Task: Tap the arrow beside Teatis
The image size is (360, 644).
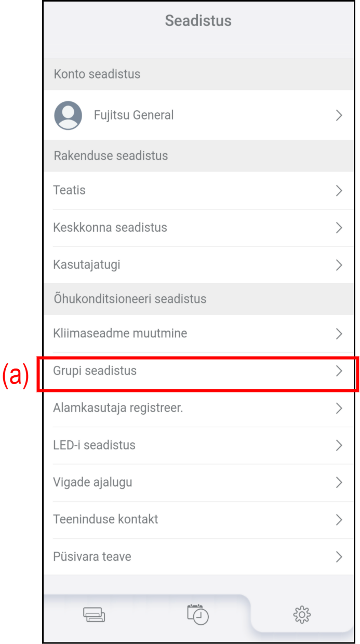Action: 339,191
